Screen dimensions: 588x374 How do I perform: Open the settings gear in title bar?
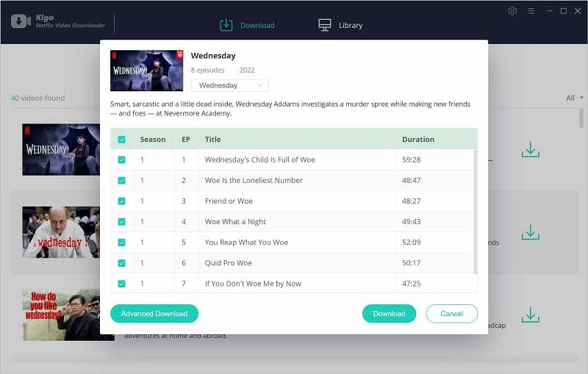click(x=512, y=11)
